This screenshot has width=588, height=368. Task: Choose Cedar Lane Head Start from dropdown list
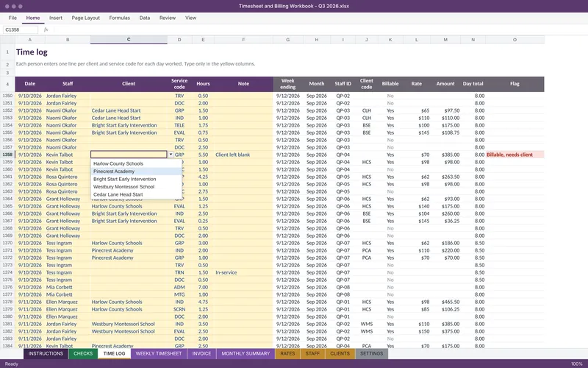(x=137, y=194)
